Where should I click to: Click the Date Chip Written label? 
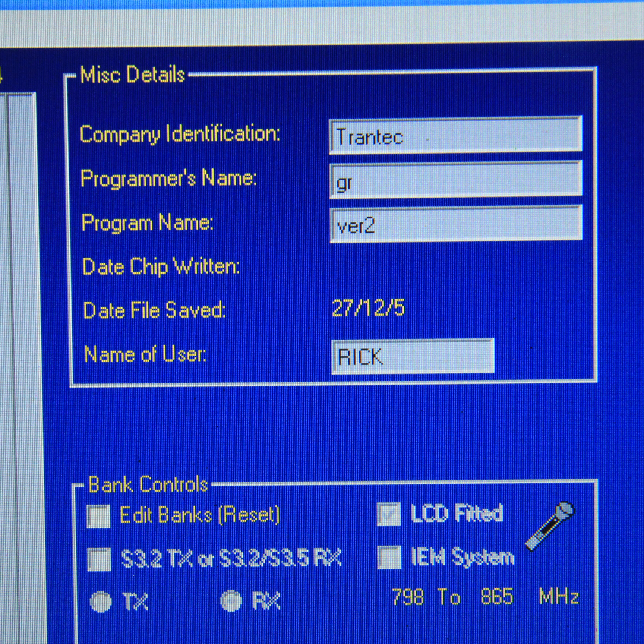(x=161, y=267)
